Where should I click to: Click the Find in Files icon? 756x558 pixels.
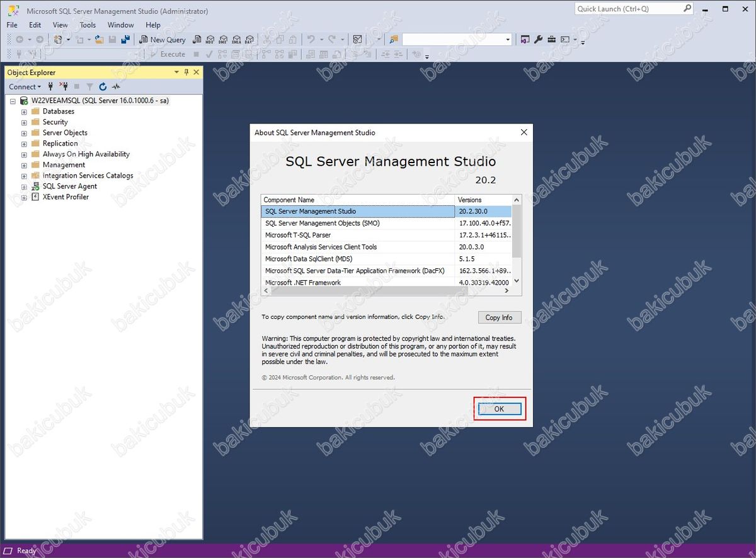click(x=394, y=40)
